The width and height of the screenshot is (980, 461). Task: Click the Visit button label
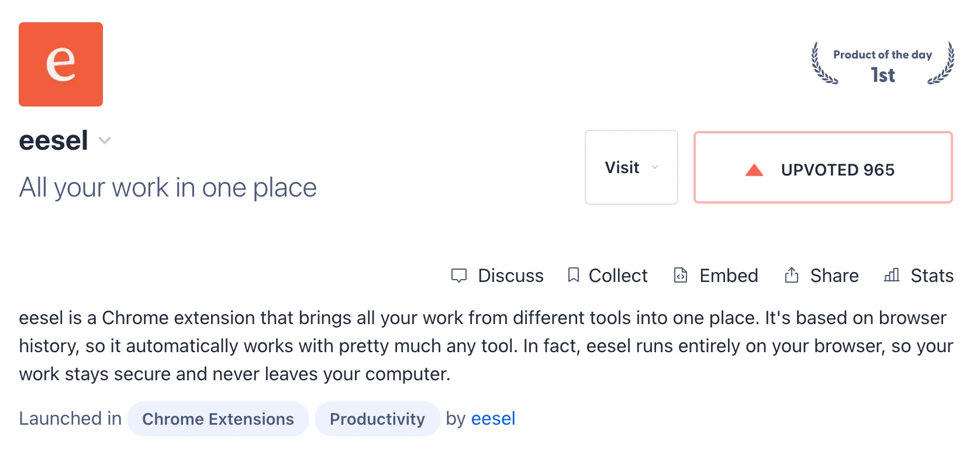click(x=622, y=167)
